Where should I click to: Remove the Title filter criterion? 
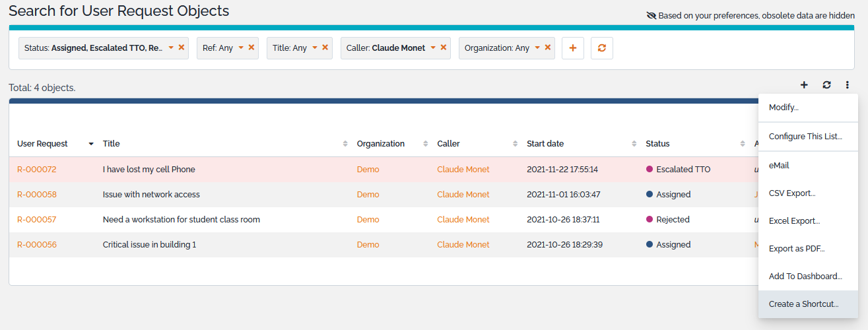click(x=325, y=48)
